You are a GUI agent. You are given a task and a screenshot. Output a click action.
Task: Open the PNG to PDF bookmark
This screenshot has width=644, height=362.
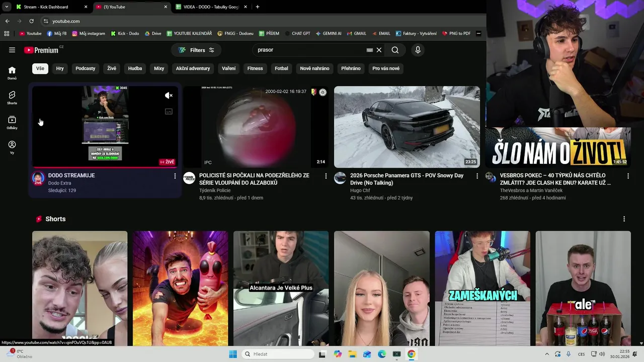456,33
